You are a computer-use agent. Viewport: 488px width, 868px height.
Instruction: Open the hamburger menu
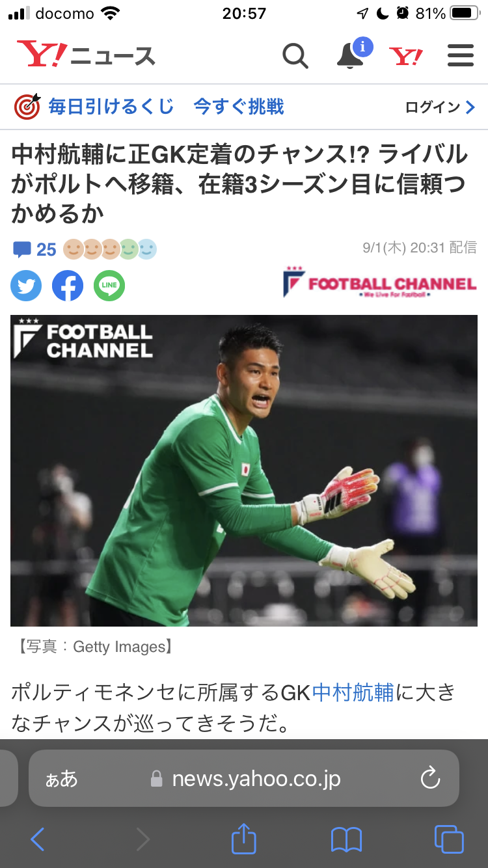(x=461, y=57)
